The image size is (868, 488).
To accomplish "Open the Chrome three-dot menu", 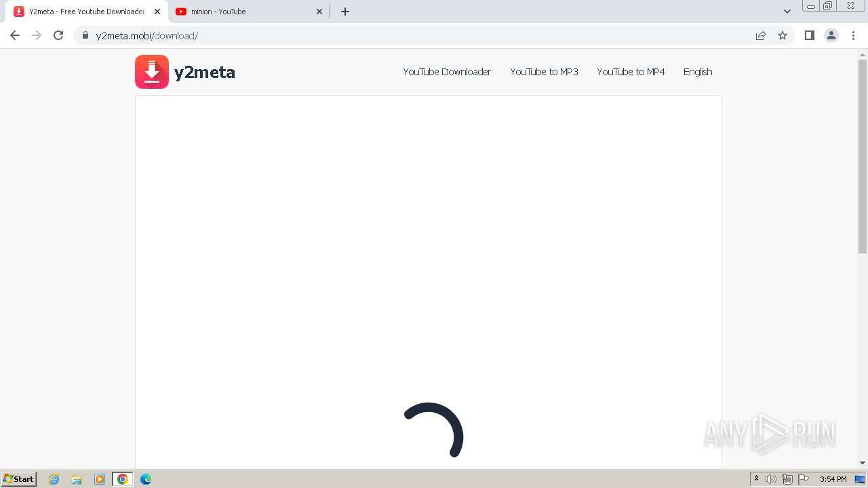I will click(854, 35).
